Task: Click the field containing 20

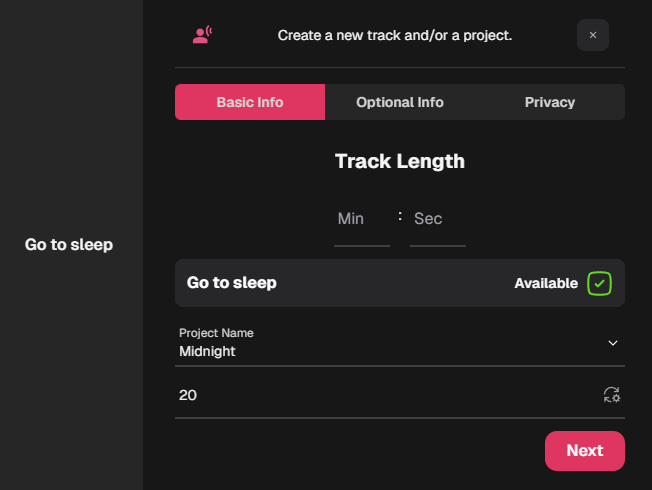Action: [x=400, y=395]
